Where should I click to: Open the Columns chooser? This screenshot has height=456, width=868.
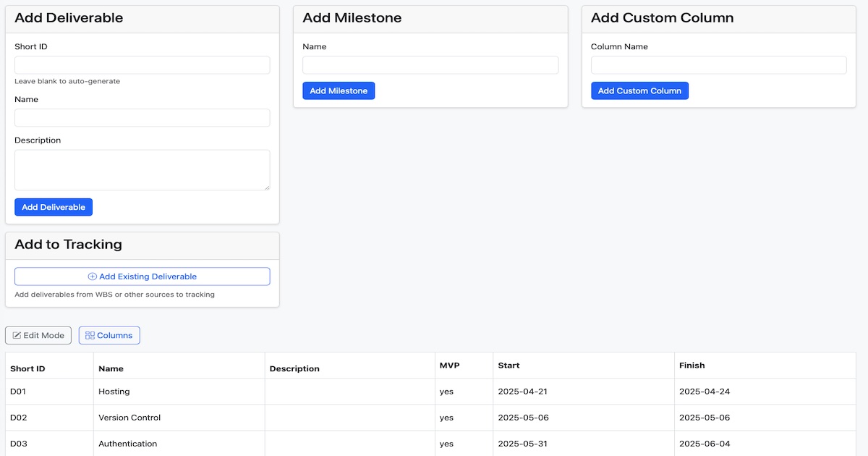pos(109,335)
